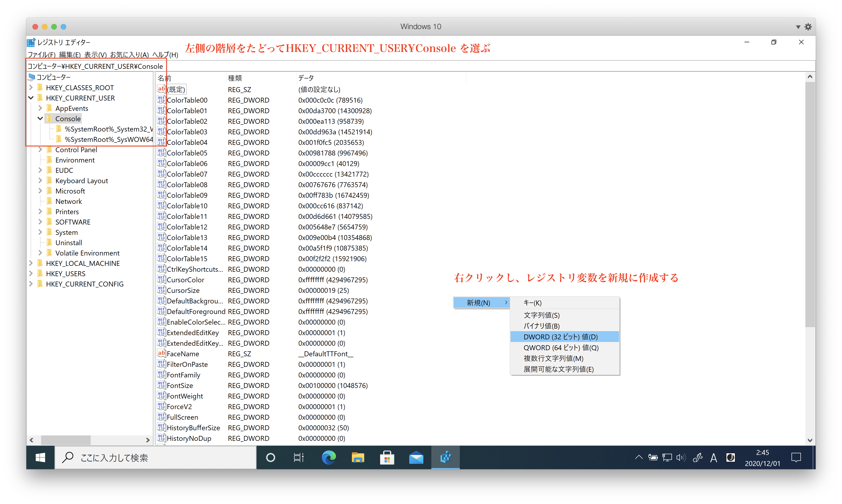Click tree horizontal scrollbar left arrow
This screenshot has height=504, width=842.
pyautogui.click(x=31, y=440)
